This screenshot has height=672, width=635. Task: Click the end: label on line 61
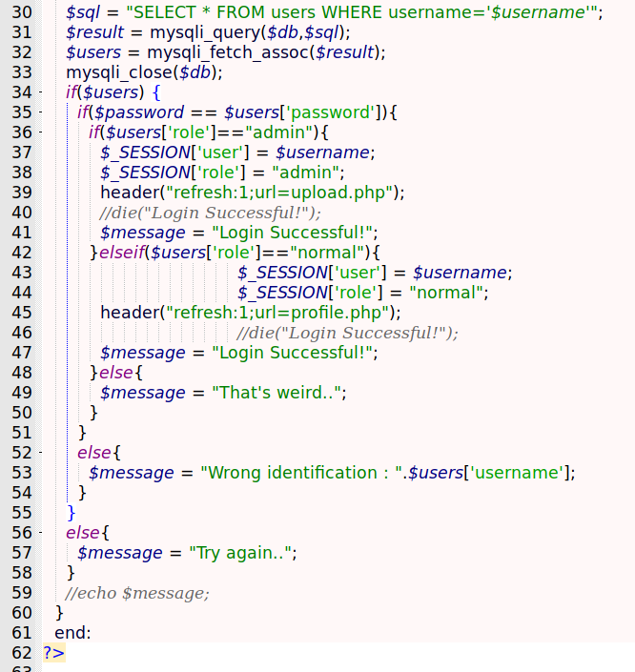pos(72,633)
